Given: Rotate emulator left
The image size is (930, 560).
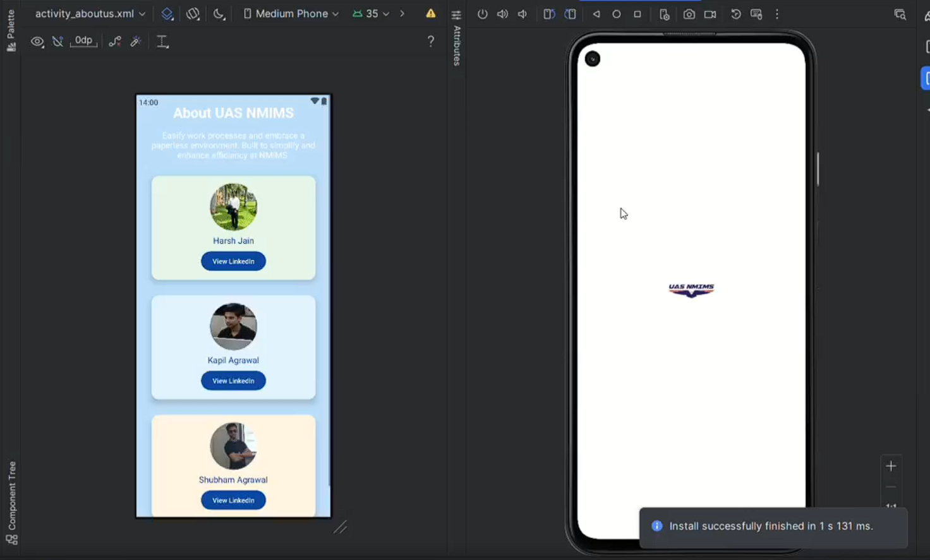Looking at the screenshot, I should point(549,14).
